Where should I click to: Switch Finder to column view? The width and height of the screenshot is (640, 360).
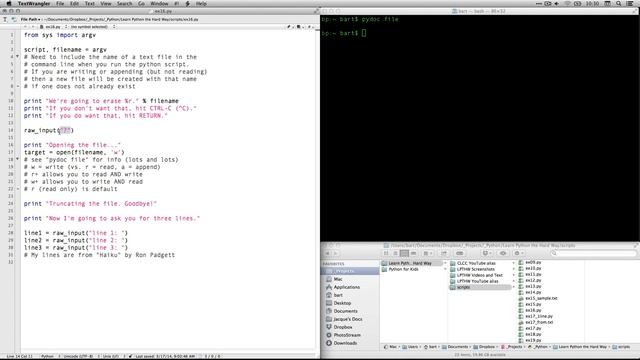pos(404,253)
